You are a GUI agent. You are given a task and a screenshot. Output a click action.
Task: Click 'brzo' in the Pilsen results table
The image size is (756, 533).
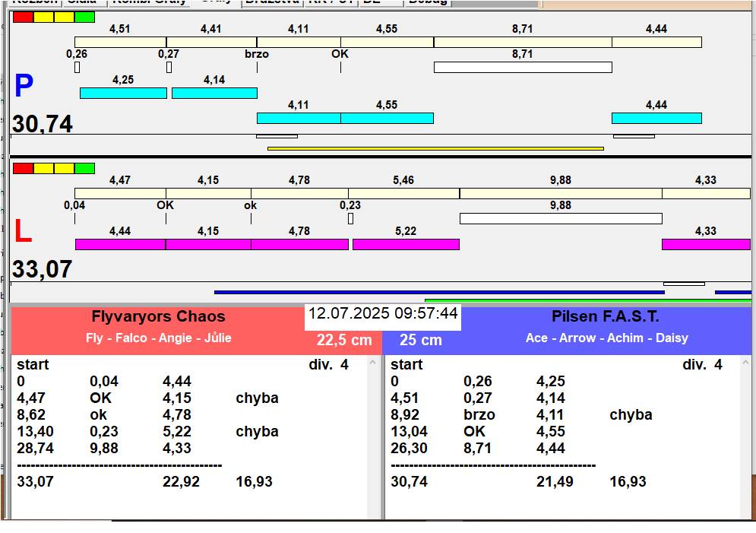coord(479,415)
